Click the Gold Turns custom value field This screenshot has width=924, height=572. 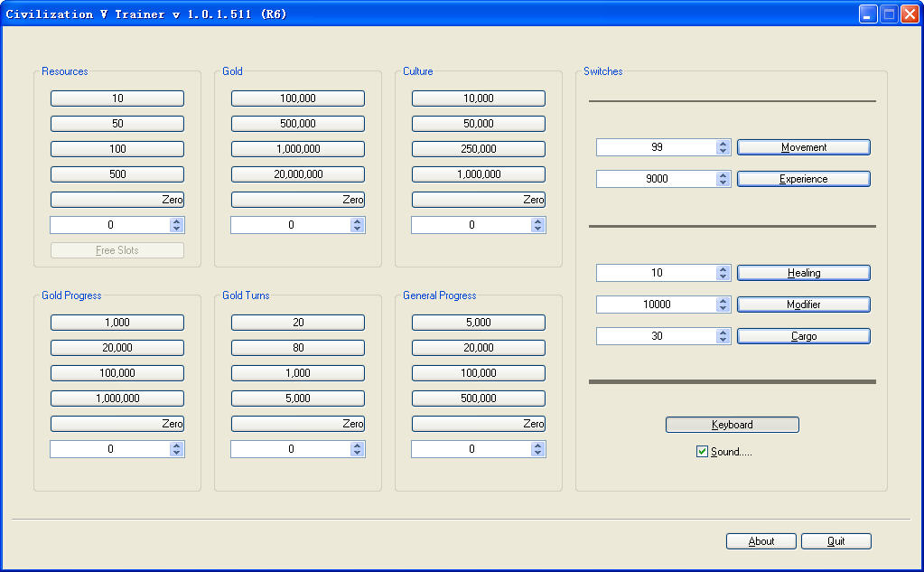tap(291, 449)
